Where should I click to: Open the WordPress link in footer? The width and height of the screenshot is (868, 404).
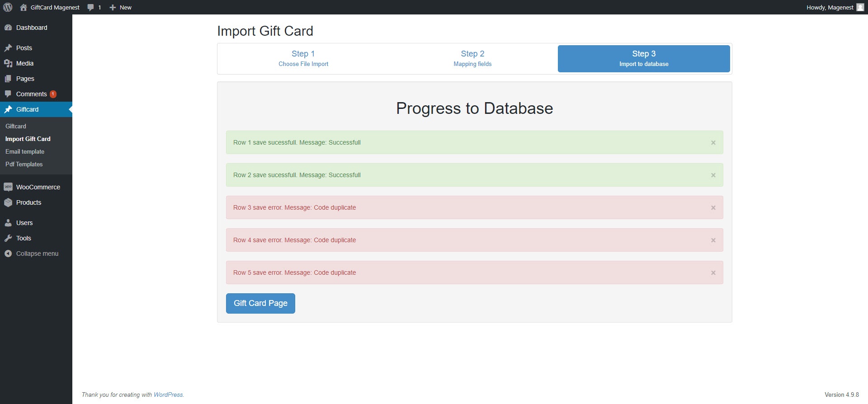[168, 395]
